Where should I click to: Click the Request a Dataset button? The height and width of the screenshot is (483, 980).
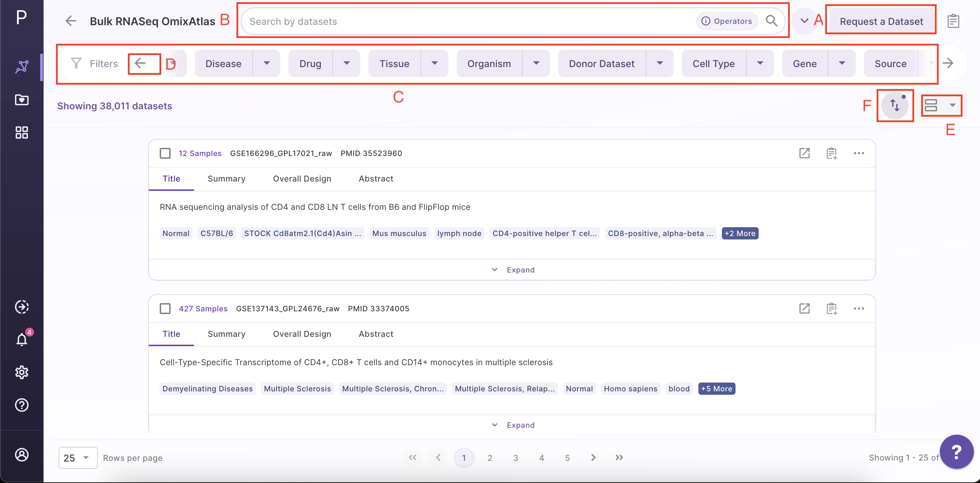click(x=881, y=21)
